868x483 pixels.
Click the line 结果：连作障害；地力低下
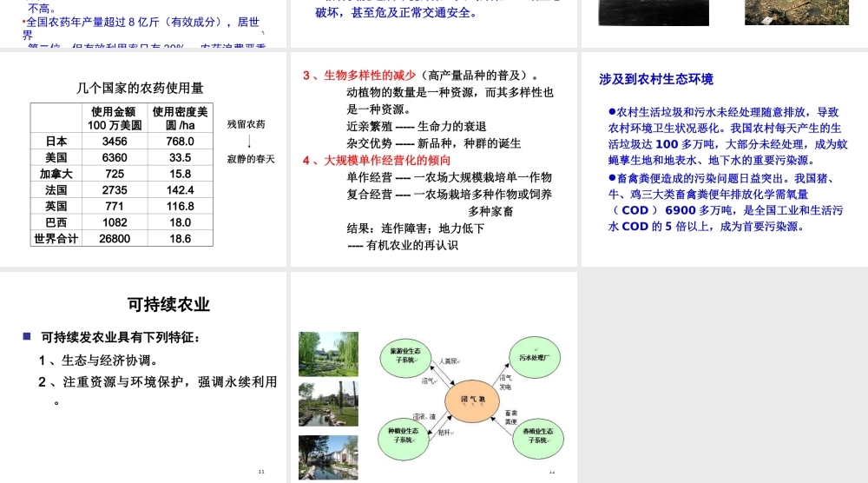tap(416, 228)
